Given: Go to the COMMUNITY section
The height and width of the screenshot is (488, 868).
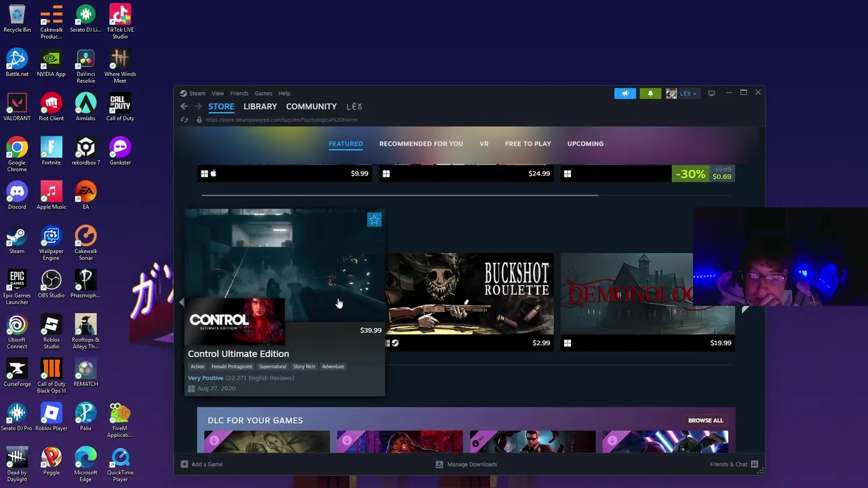Looking at the screenshot, I should (311, 106).
